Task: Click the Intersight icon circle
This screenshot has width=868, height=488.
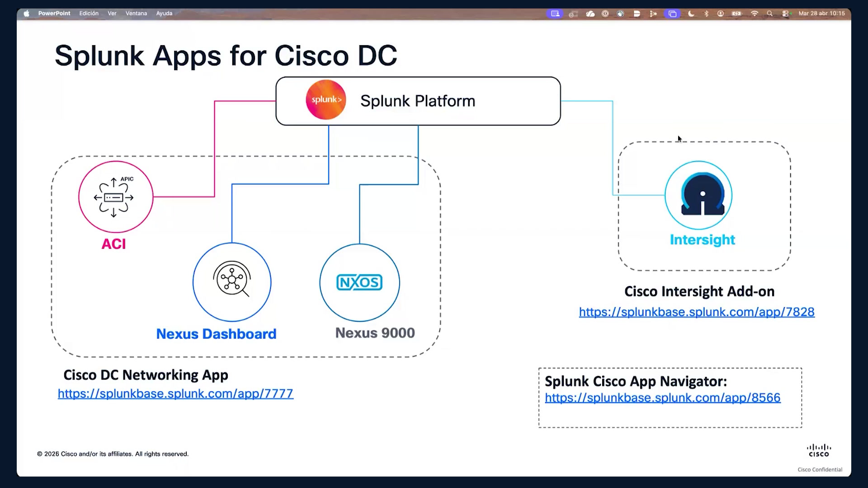Action: [698, 195]
